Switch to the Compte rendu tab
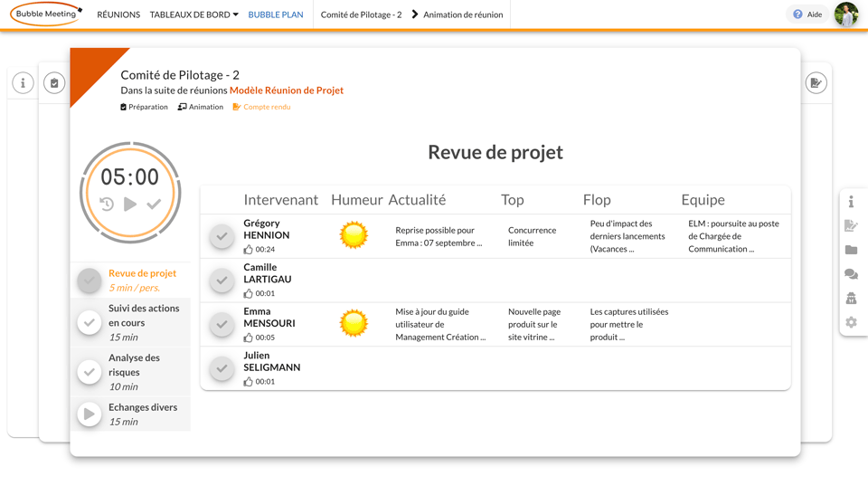The height and width of the screenshot is (495, 868). click(x=261, y=107)
